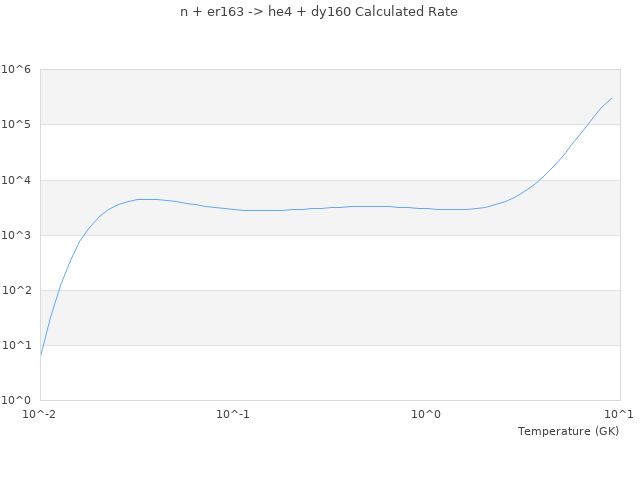
Task: Click the blue curve above the 10^-1 tick
Action: pos(233,209)
